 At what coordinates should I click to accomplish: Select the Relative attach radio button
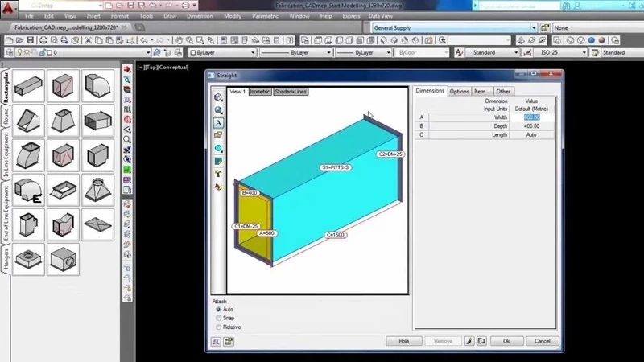tap(218, 327)
